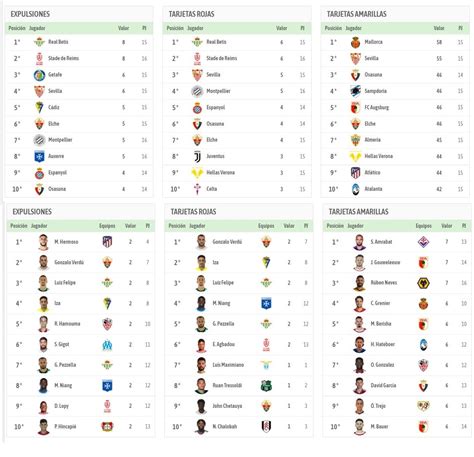Select Fulham crest in N. Chalobah row
This screenshot has width=474, height=457.
pyautogui.click(x=266, y=427)
